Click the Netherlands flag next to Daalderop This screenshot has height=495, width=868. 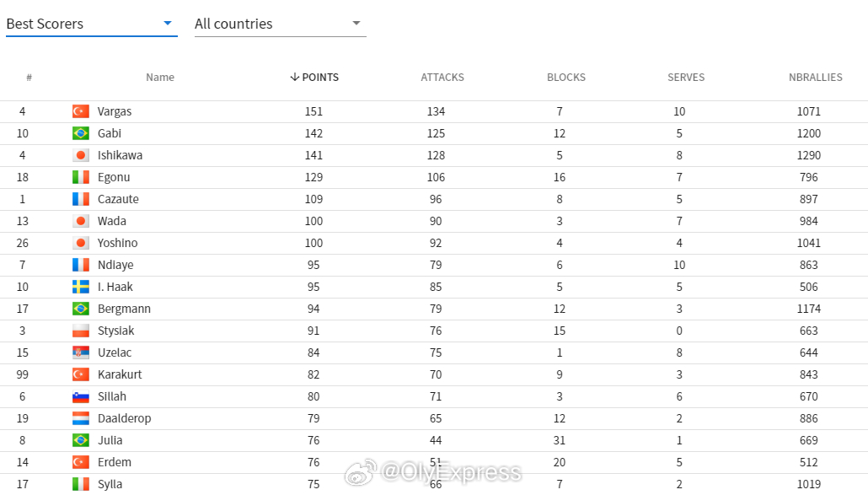pos(81,418)
